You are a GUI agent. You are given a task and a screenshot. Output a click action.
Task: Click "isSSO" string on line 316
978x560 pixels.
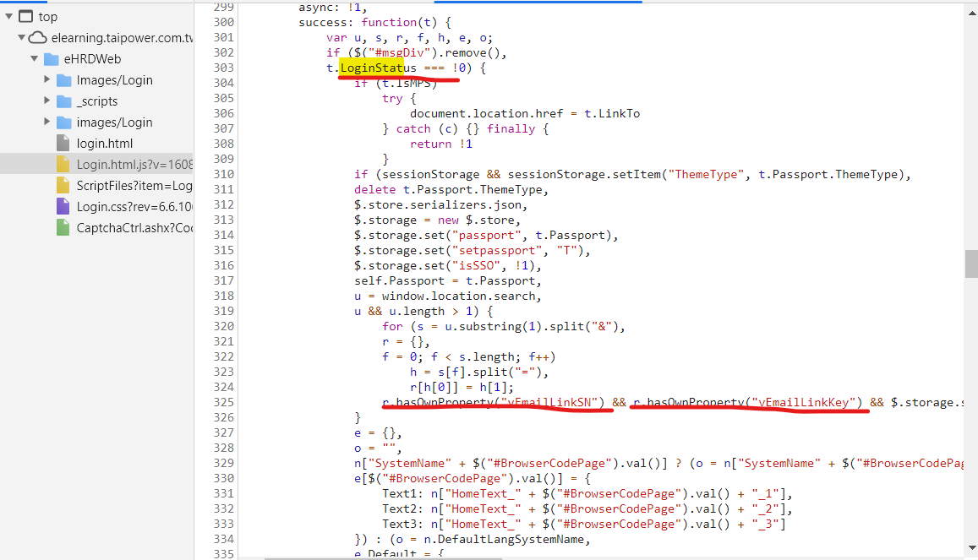click(476, 265)
